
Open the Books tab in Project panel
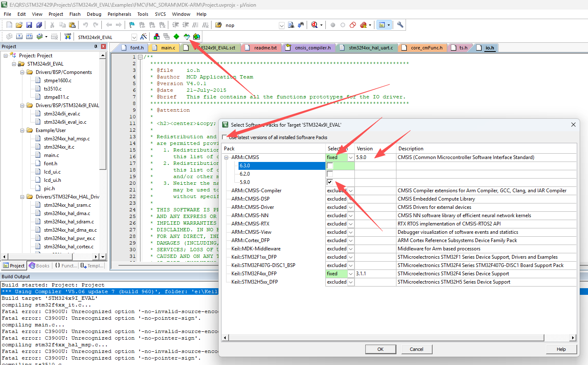coord(39,266)
